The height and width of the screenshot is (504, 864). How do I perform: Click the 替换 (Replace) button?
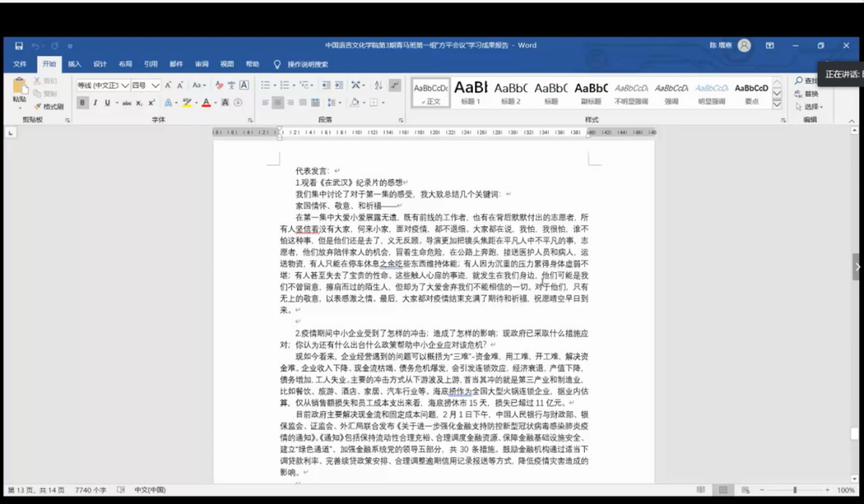coord(806,94)
